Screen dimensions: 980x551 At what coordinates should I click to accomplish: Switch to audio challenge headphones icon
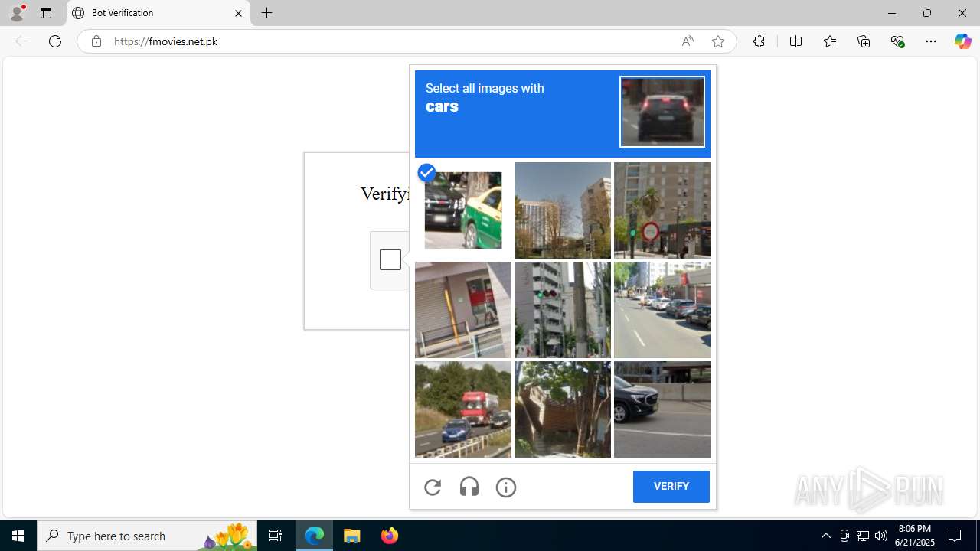pos(469,487)
